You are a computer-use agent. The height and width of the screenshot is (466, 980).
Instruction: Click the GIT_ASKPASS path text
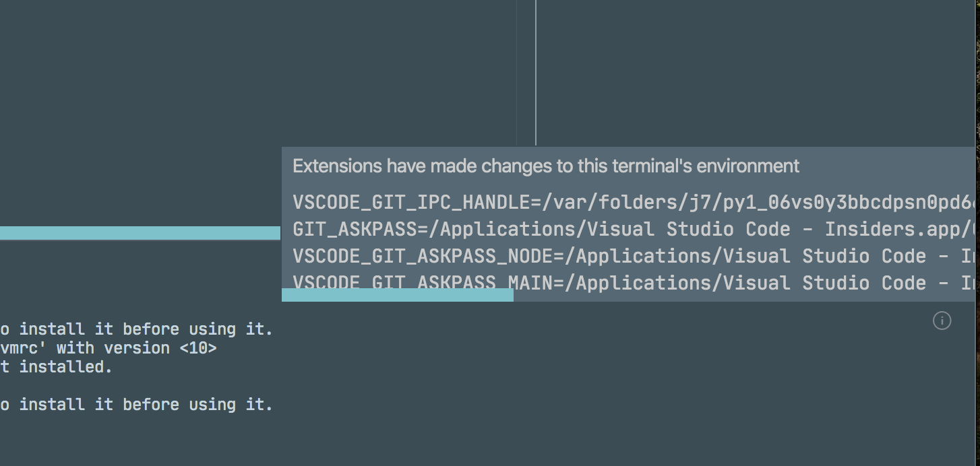tap(539, 229)
